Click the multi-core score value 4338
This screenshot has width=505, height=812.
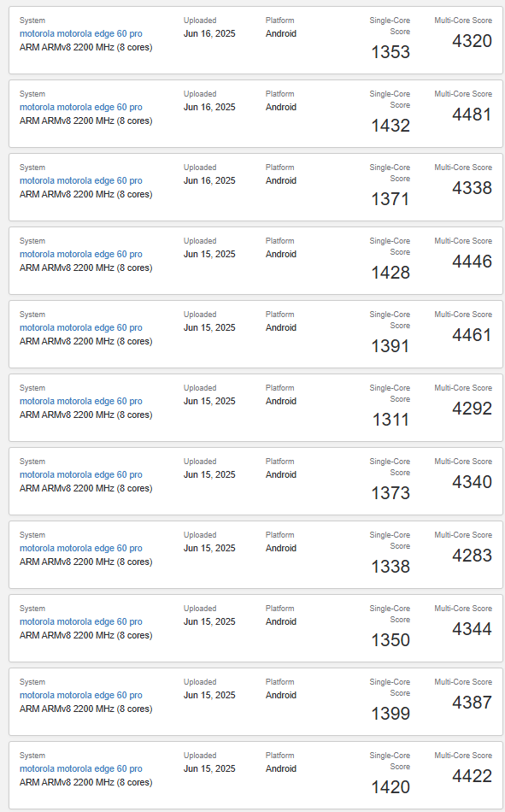472,187
